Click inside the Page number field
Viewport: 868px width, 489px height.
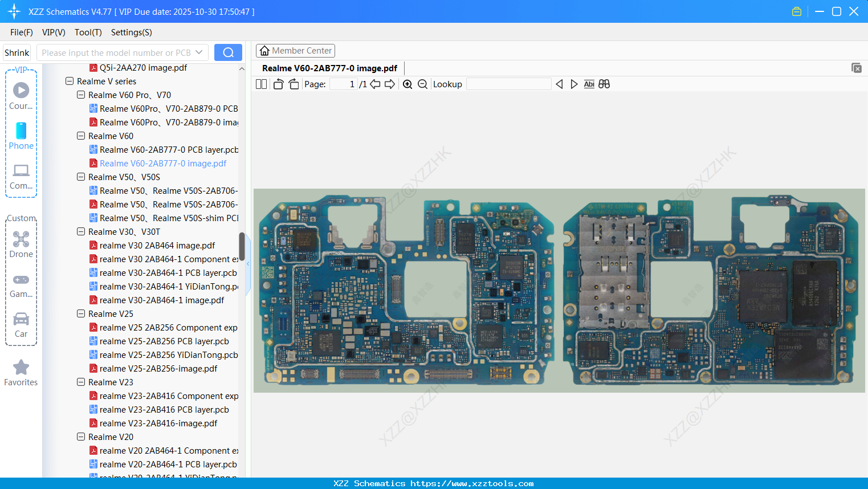click(x=343, y=84)
